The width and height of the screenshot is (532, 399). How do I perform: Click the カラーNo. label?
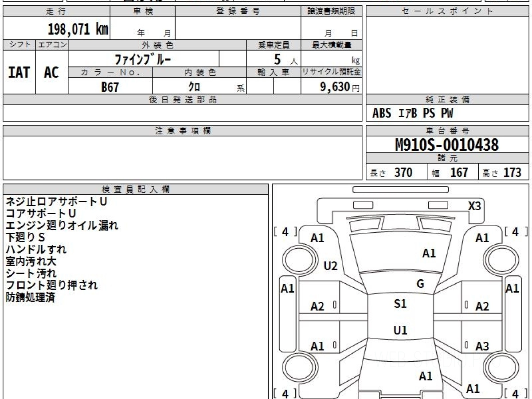(x=110, y=72)
